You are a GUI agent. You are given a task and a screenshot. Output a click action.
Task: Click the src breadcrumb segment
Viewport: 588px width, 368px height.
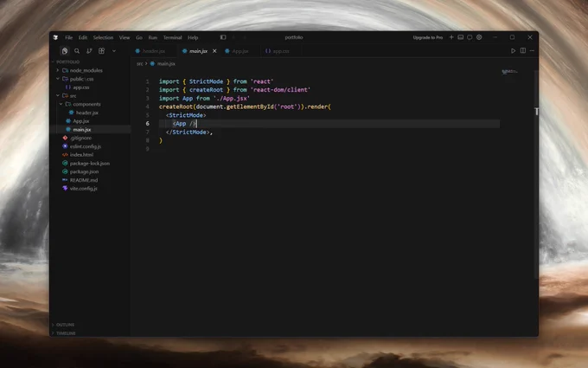[x=139, y=64]
